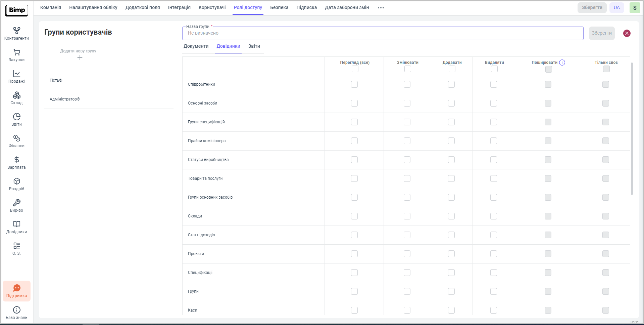The width and height of the screenshot is (644, 325).
Task: Open the UA language selector
Action: (616, 8)
